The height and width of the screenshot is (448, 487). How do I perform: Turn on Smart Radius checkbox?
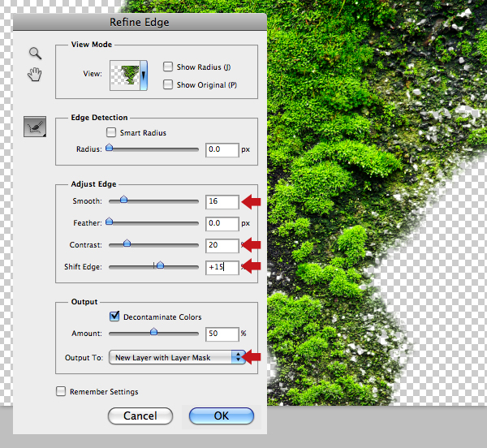(x=111, y=132)
